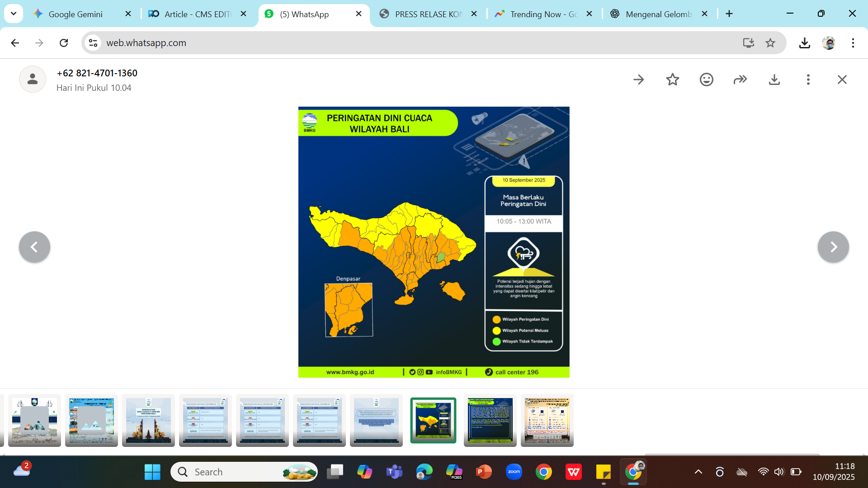Close the WhatsApp tab
This screenshot has width=868, height=488.
(x=359, y=14)
